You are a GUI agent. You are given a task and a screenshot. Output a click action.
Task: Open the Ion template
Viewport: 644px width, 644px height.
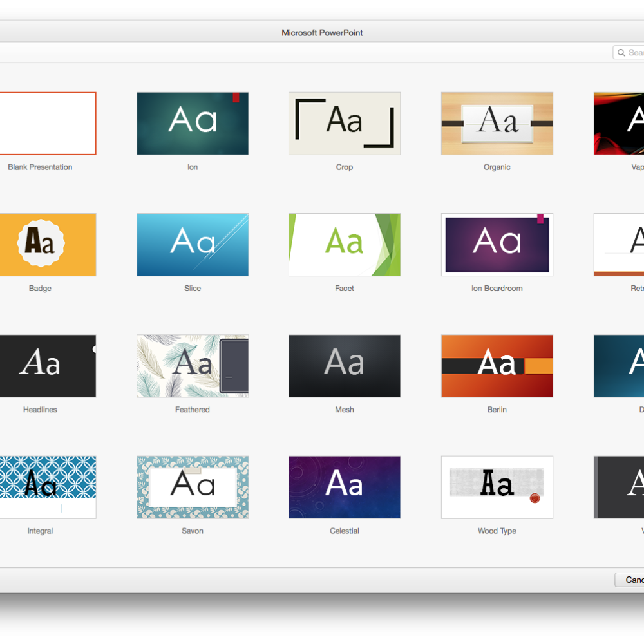tap(192, 123)
